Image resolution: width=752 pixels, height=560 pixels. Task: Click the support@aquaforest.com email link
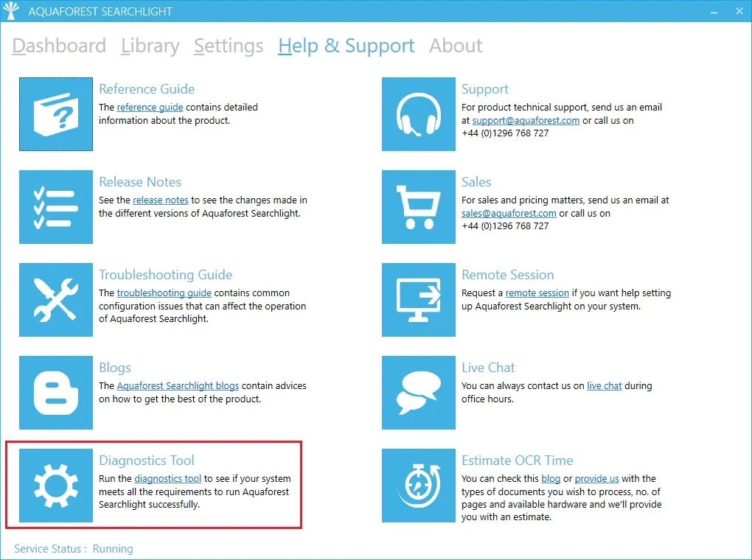(x=526, y=120)
